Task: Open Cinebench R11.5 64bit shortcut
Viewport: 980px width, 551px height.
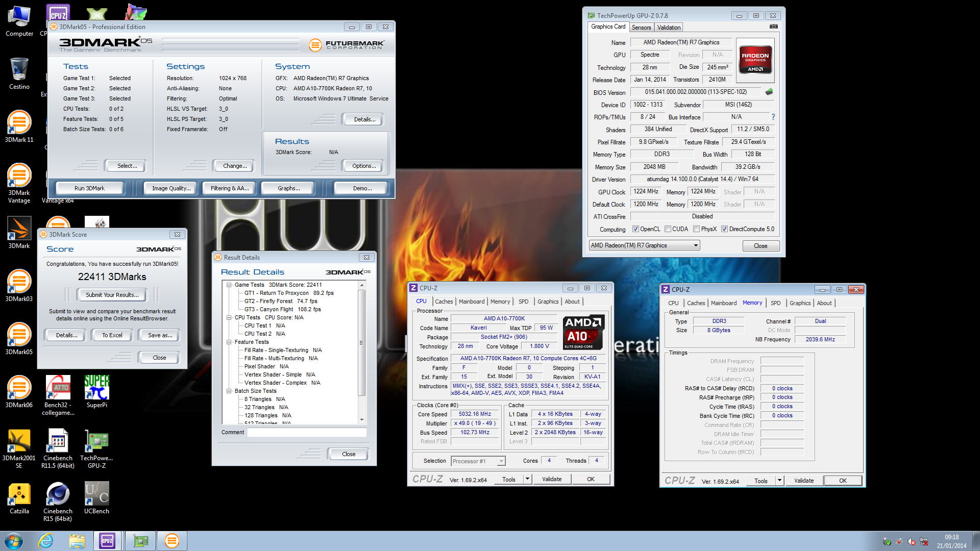Action: (x=58, y=448)
